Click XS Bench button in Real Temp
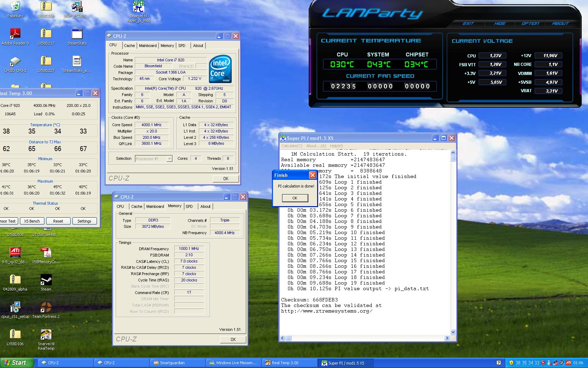The height and width of the screenshot is (368, 588). [x=32, y=221]
